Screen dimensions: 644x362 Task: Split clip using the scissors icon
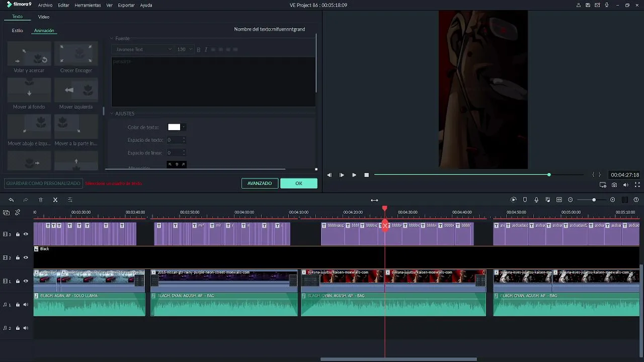click(x=55, y=200)
